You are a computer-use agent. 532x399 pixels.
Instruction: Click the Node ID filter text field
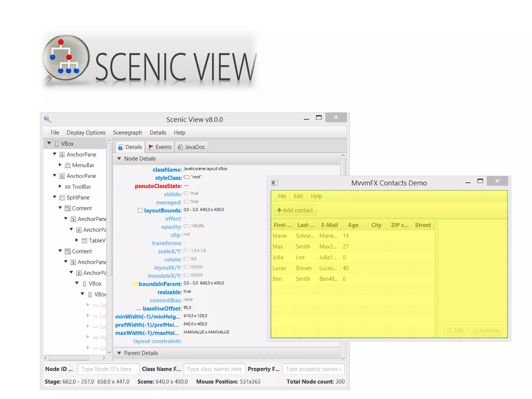109,369
